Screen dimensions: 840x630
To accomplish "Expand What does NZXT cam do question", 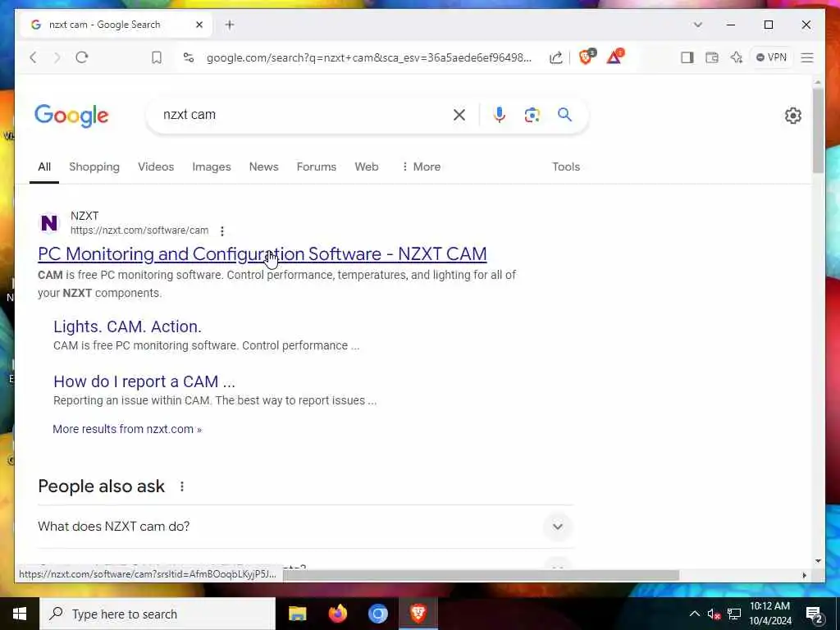I will (x=305, y=527).
